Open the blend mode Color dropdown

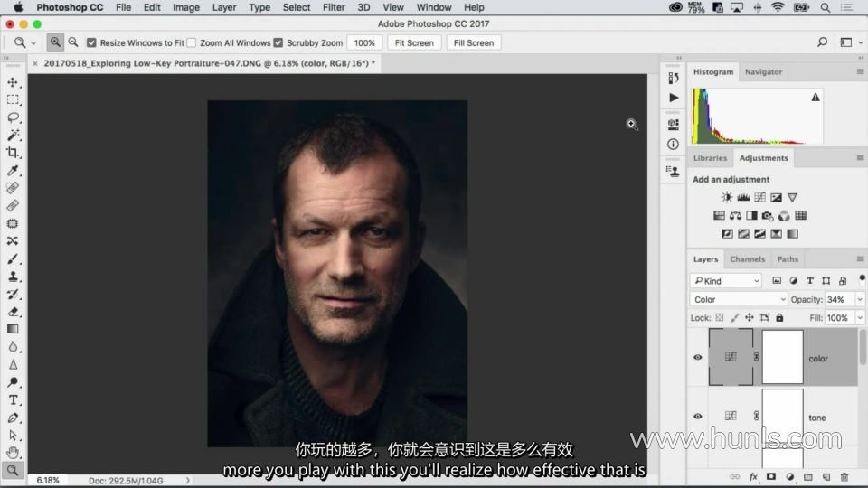pyautogui.click(x=739, y=299)
